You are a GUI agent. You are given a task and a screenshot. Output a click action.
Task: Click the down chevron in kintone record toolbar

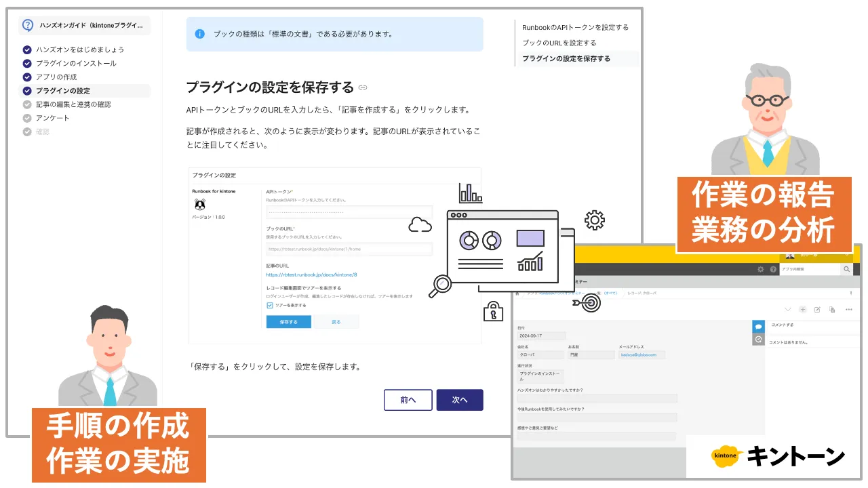pos(787,310)
